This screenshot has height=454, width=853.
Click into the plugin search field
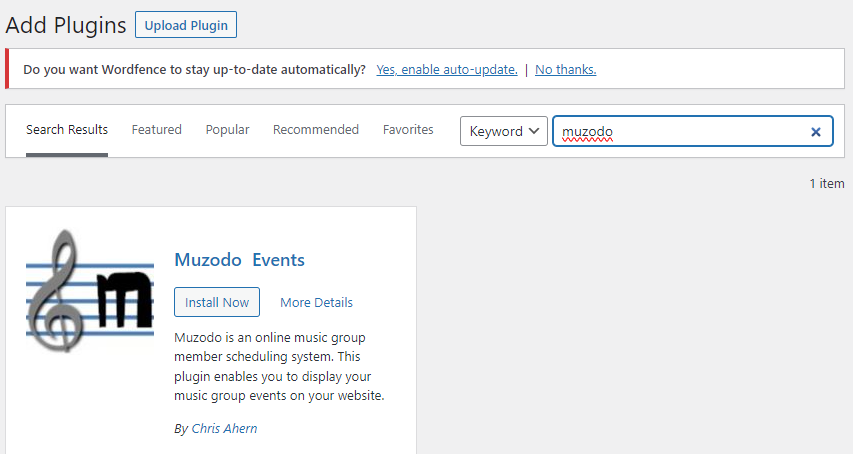coord(680,131)
